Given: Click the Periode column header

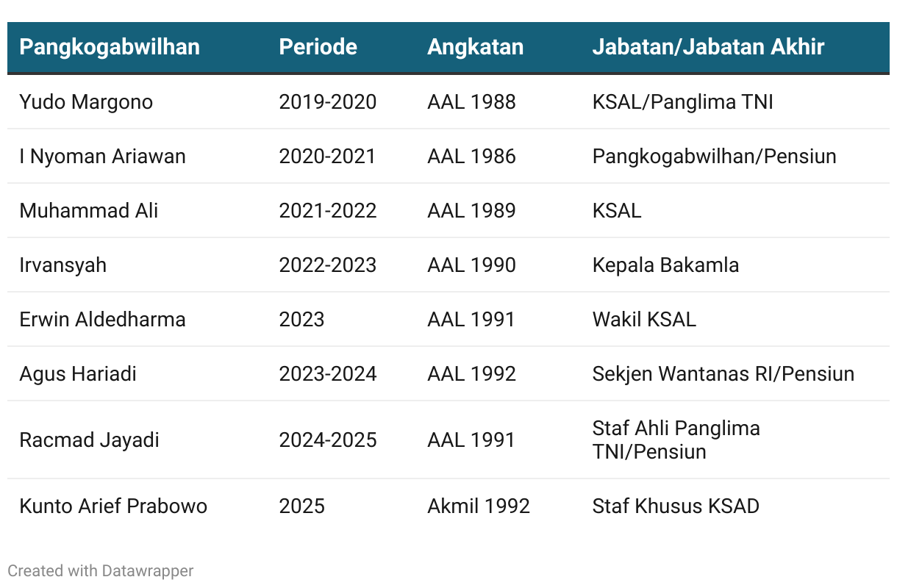Looking at the screenshot, I should (x=318, y=47).
